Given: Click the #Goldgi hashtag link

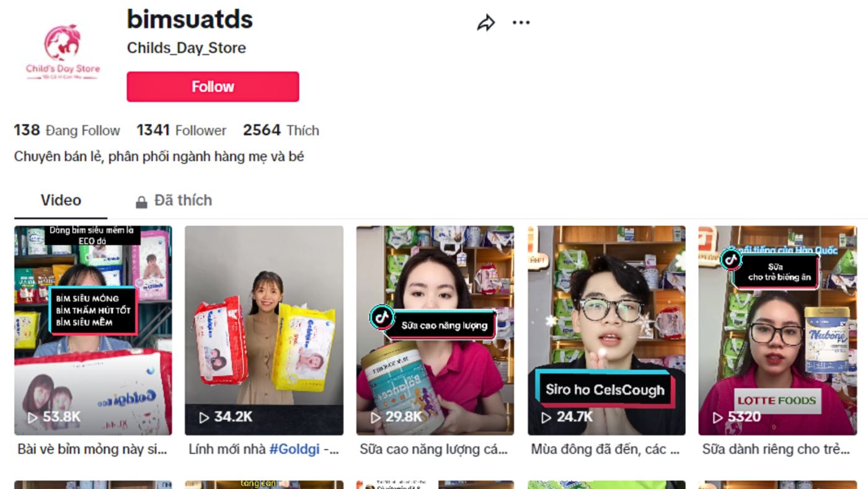Looking at the screenshot, I should pyautogui.click(x=294, y=449).
